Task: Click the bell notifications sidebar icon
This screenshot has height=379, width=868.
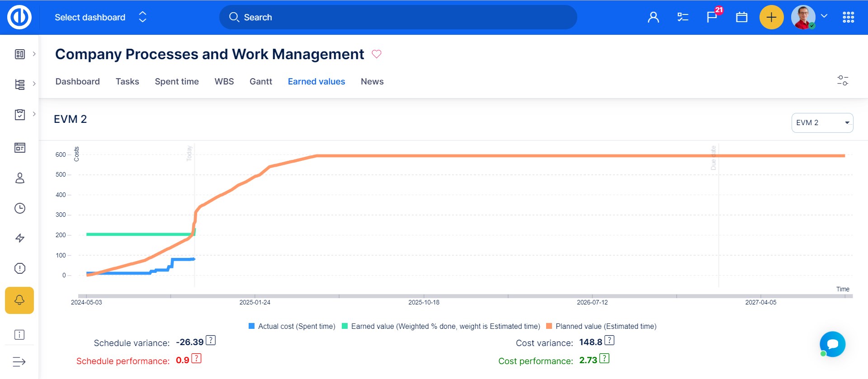Action: [x=19, y=300]
